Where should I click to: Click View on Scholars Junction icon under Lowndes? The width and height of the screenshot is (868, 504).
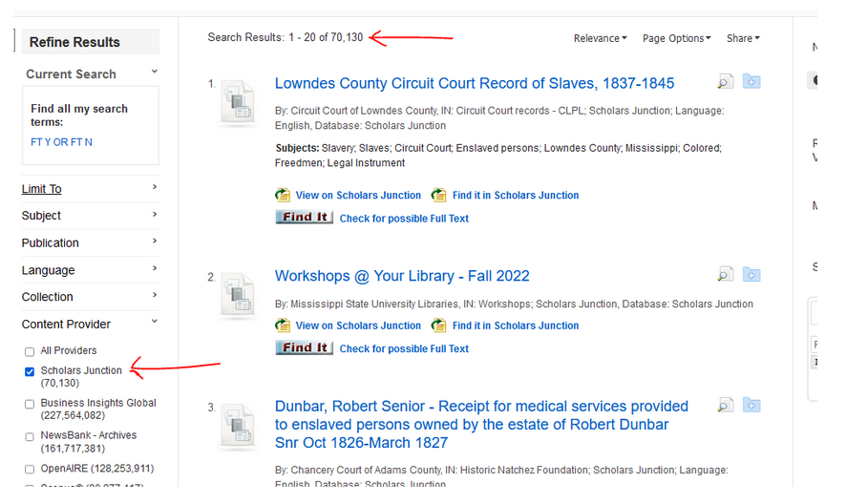point(283,196)
